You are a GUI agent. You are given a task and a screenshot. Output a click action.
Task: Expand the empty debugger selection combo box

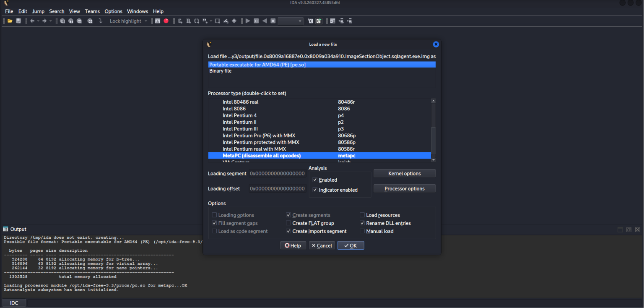pos(290,21)
